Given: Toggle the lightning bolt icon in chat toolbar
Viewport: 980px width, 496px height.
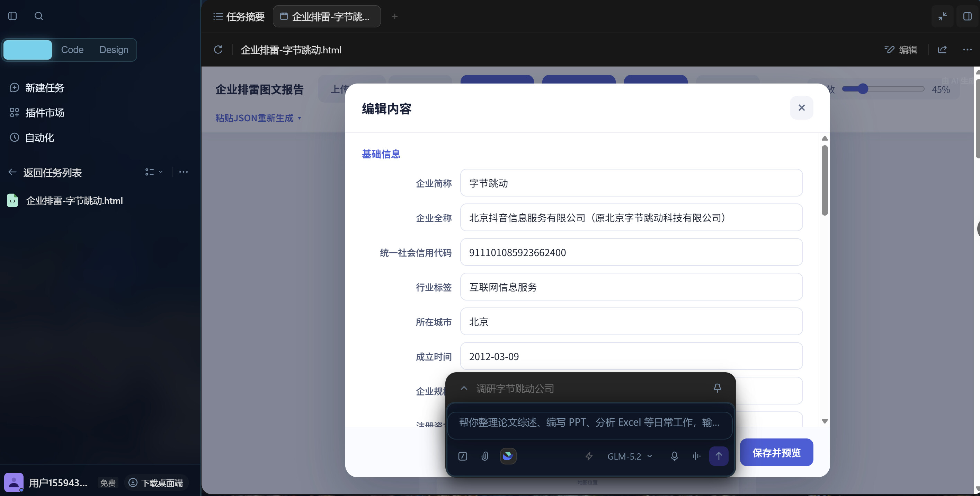Looking at the screenshot, I should (x=589, y=456).
